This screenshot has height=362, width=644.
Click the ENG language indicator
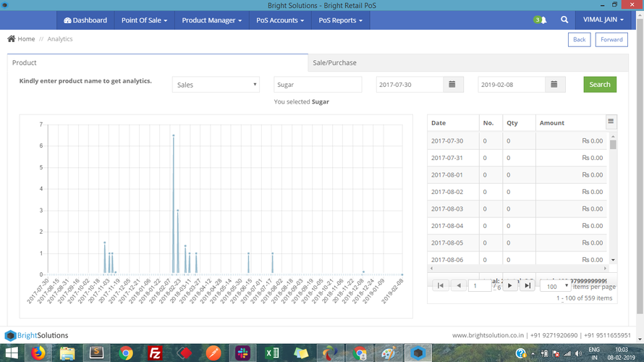pos(594,350)
